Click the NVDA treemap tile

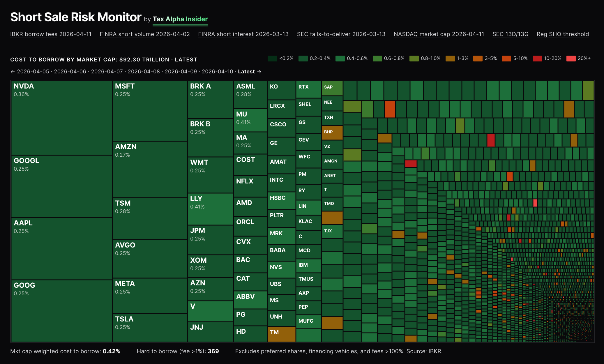pyautogui.click(x=61, y=118)
